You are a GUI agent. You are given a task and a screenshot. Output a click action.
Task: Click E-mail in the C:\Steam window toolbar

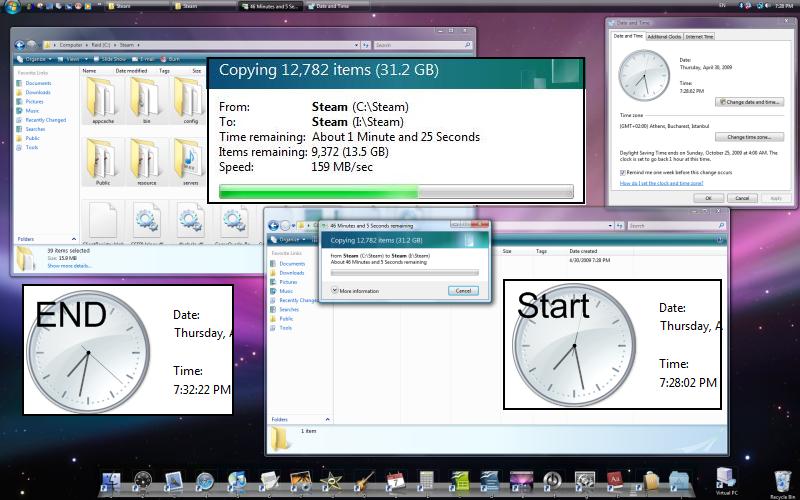143,59
